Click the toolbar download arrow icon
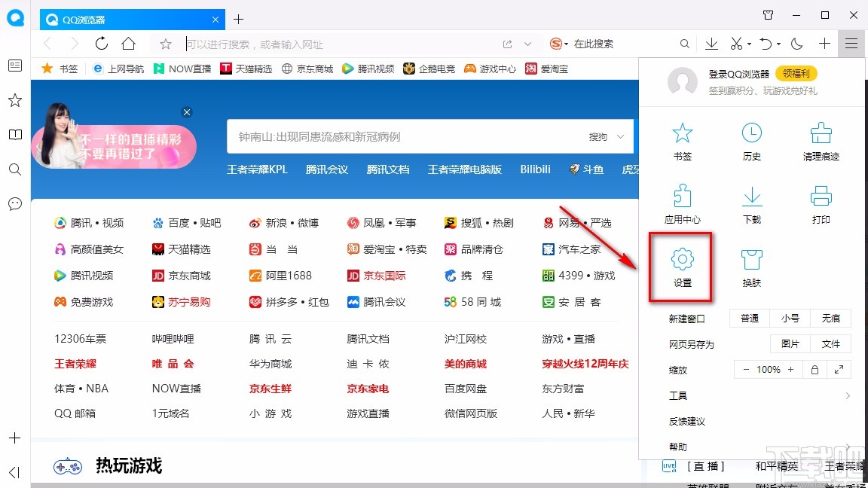 [x=711, y=44]
